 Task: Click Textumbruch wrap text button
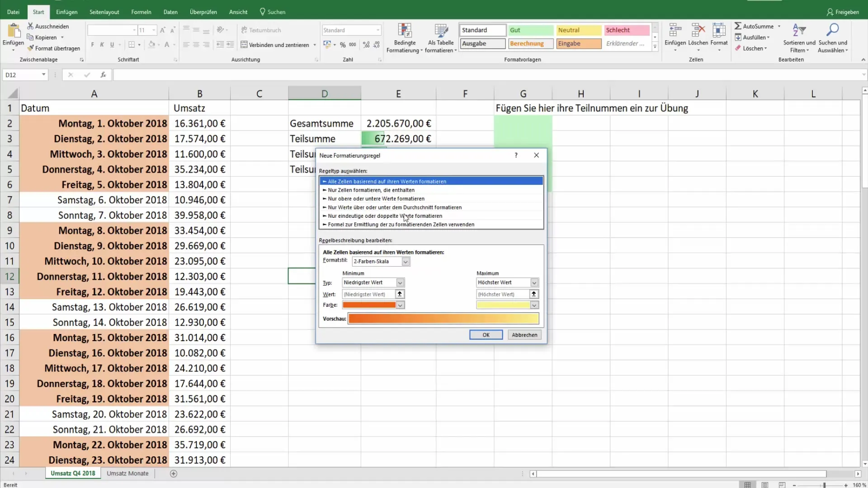tap(261, 30)
